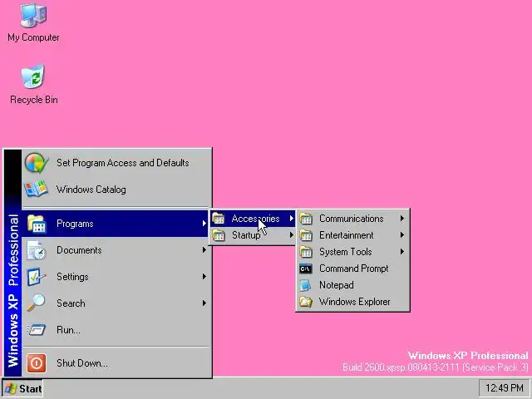
Task: Click the Documents icon in Start menu
Action: [x=37, y=250]
